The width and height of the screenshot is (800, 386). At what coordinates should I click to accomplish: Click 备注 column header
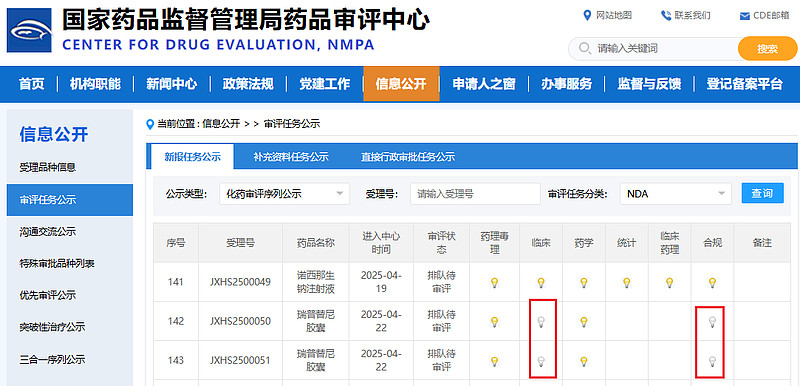762,243
